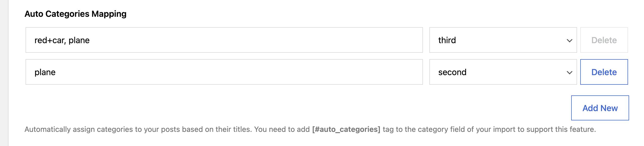Remove the second mapping using its Delete button
This screenshot has height=146, width=644.
(604, 72)
